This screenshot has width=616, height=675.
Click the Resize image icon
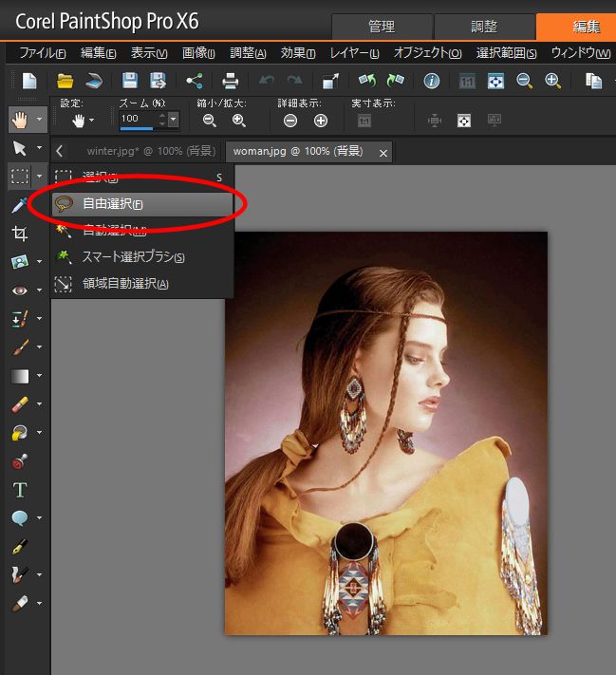(330, 81)
